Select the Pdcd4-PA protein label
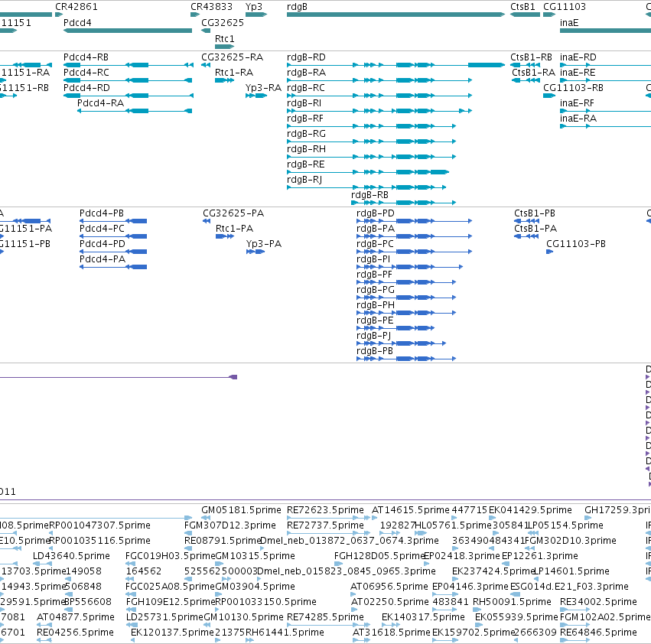 pos(103,259)
